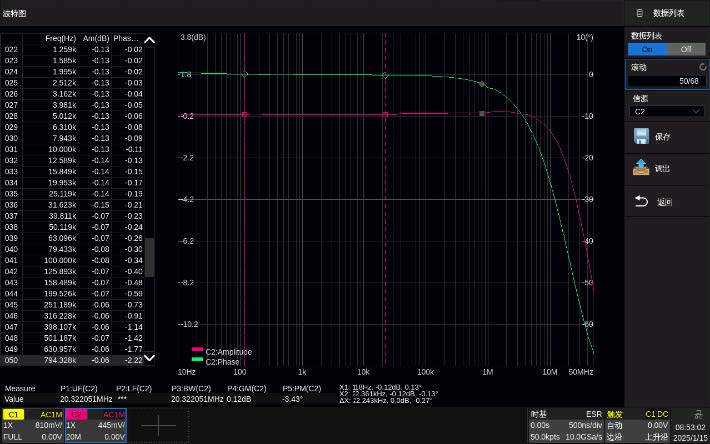Click the rotary knob icon beside 滚动
The width and height of the screenshot is (710, 444).
702,67
